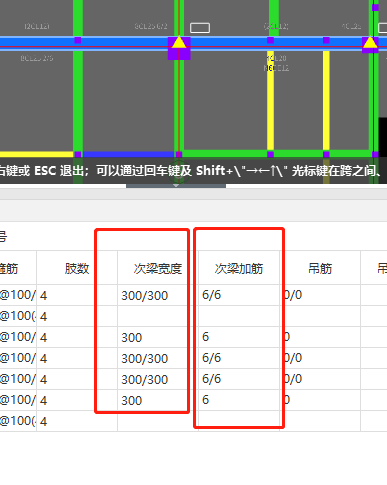Click the 肢数 column header
Image resolution: width=387 pixels, height=485 pixels.
pyautogui.click(x=77, y=268)
